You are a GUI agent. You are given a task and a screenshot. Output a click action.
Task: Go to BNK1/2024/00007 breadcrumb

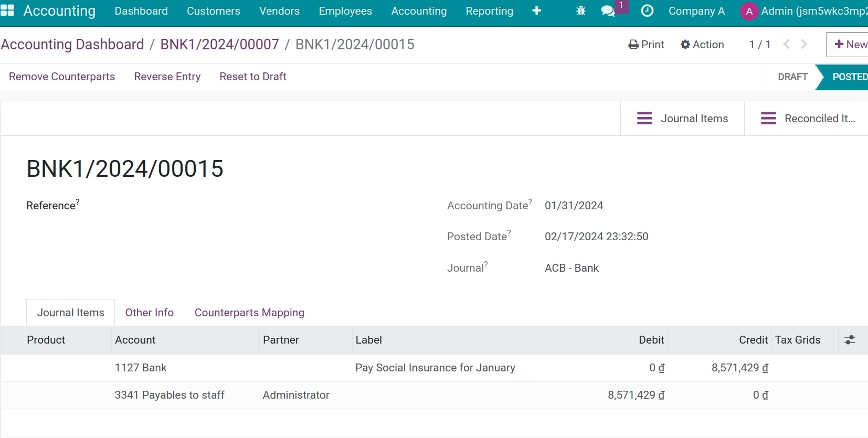click(219, 44)
